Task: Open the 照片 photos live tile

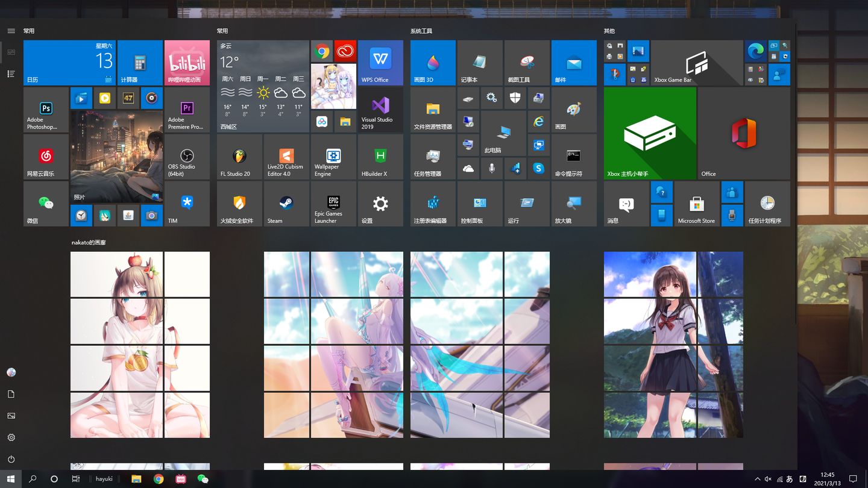Action: pos(116,157)
